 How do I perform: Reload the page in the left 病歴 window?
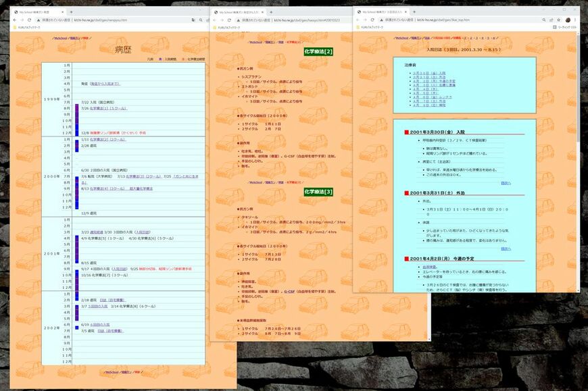tap(29, 20)
